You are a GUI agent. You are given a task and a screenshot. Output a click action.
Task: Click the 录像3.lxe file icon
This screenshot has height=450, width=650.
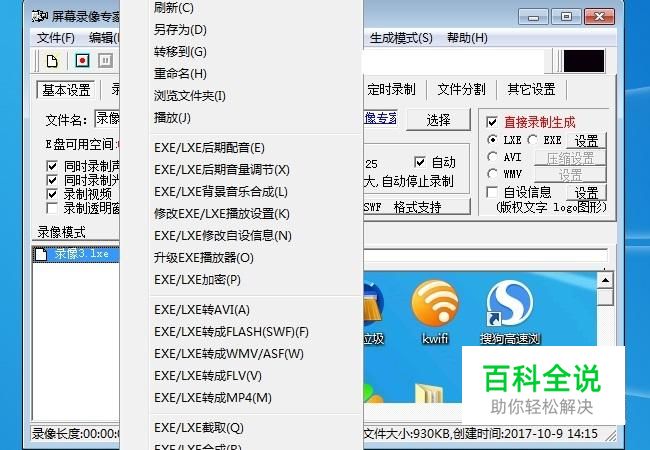click(x=41, y=254)
